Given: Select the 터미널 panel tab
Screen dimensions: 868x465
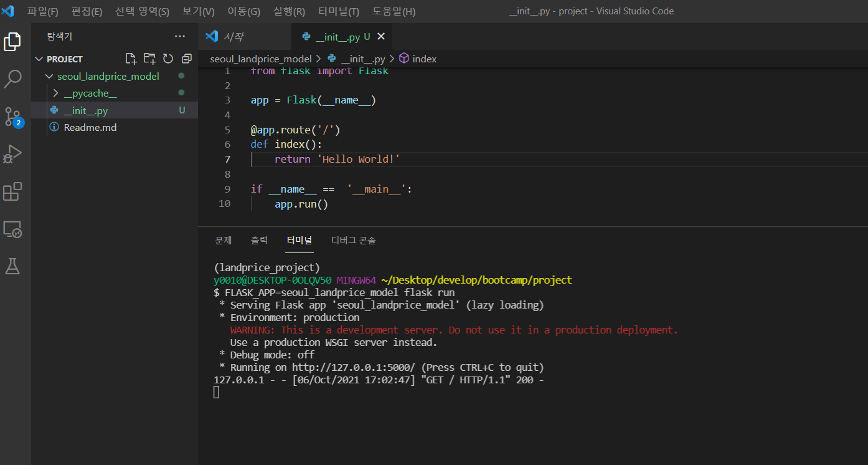Looking at the screenshot, I should click(x=300, y=240).
